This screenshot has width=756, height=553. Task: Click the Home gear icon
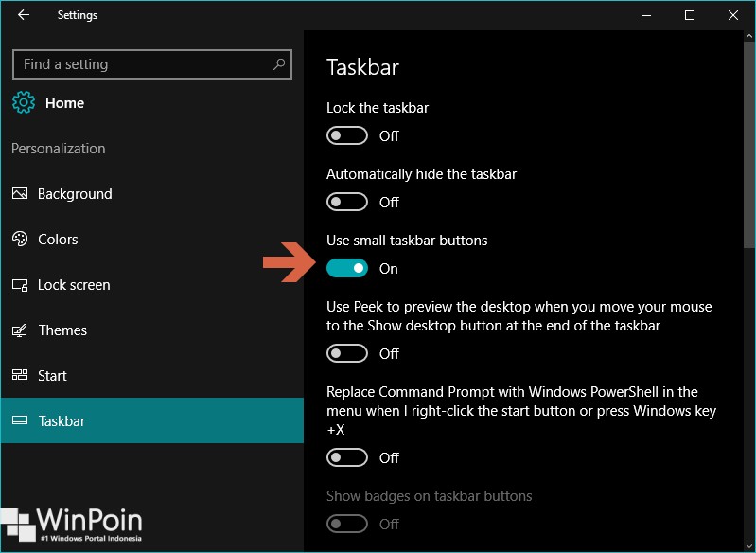pos(24,102)
